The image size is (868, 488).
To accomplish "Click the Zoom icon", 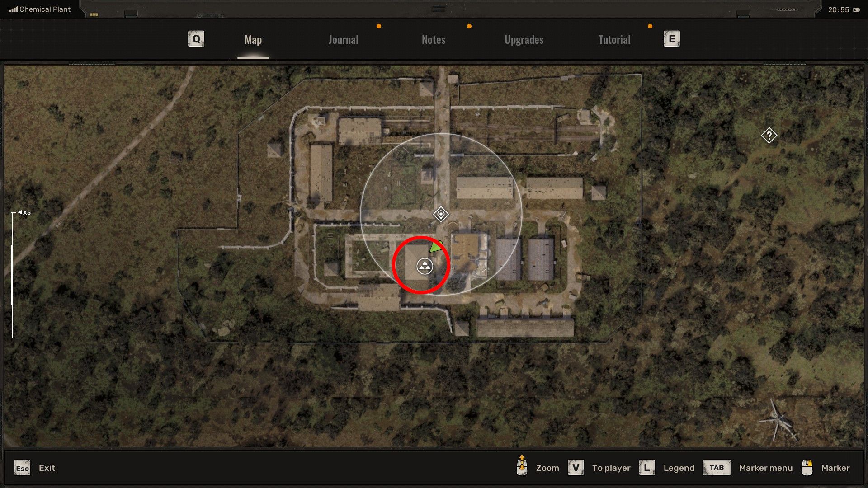I will point(522,467).
